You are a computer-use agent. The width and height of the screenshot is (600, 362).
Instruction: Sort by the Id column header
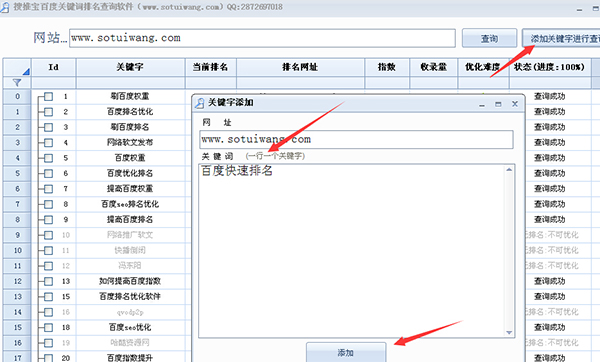(x=54, y=67)
